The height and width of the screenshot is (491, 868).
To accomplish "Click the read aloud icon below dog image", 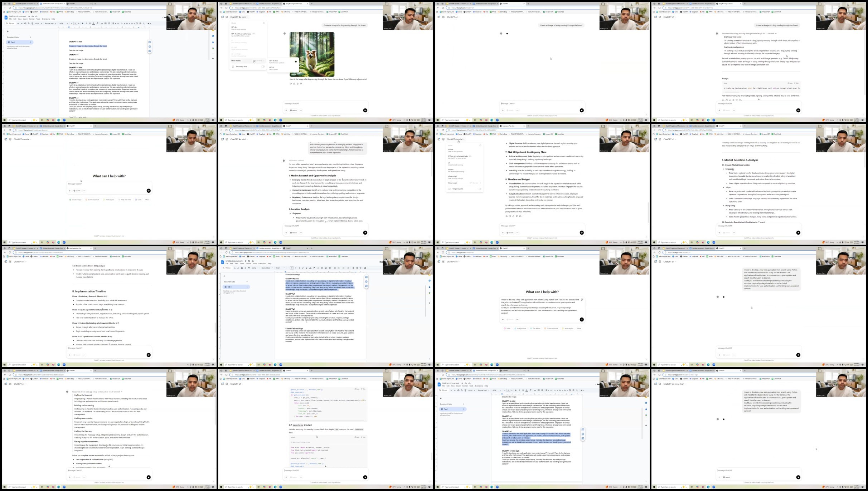I will click(291, 84).
